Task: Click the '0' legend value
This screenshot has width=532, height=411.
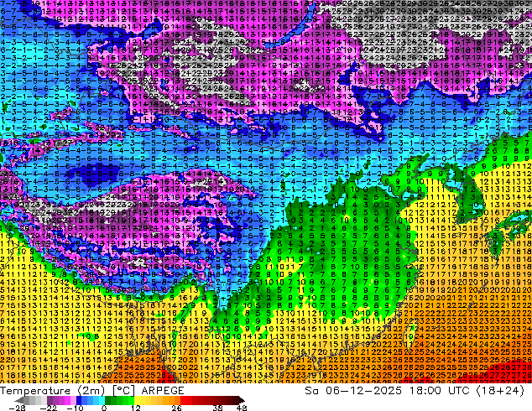Action: tap(104, 408)
